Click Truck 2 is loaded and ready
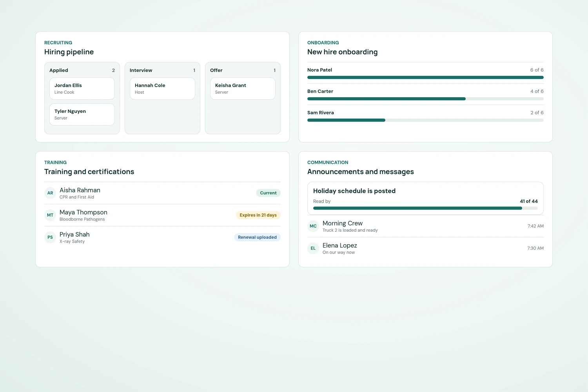This screenshot has width=588, height=392. click(x=350, y=230)
